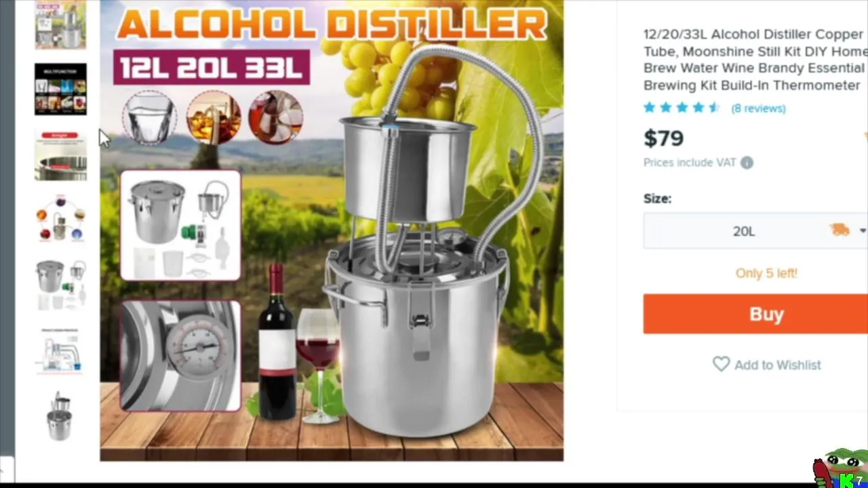Click the VAT info icon

tap(747, 163)
